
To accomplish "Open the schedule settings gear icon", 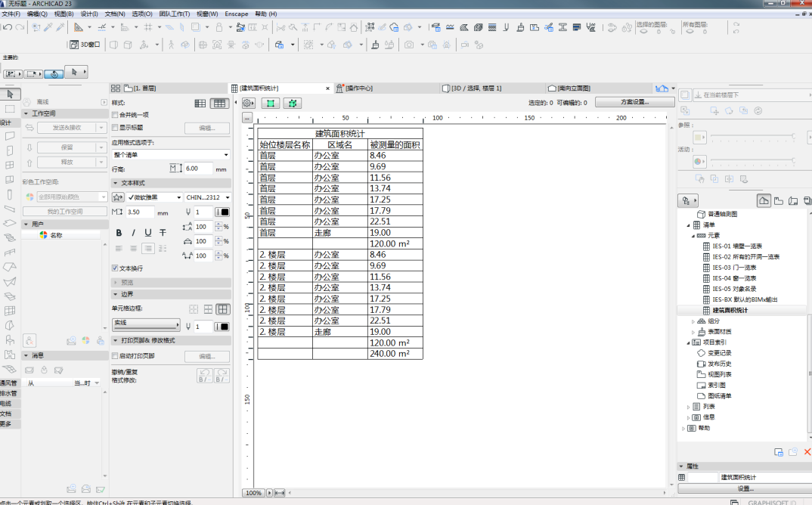I will 249,103.
